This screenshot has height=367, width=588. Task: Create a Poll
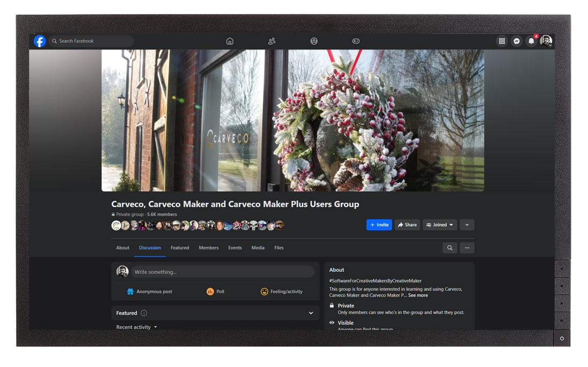click(215, 292)
